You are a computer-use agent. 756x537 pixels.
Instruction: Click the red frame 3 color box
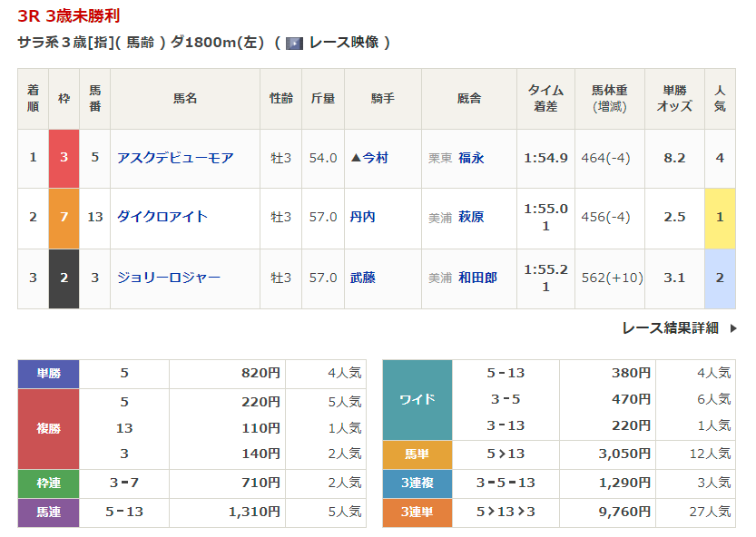coord(64,158)
